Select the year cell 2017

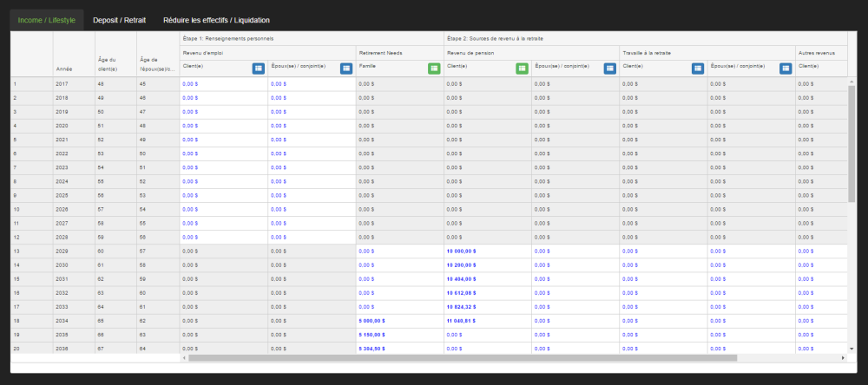click(74, 84)
